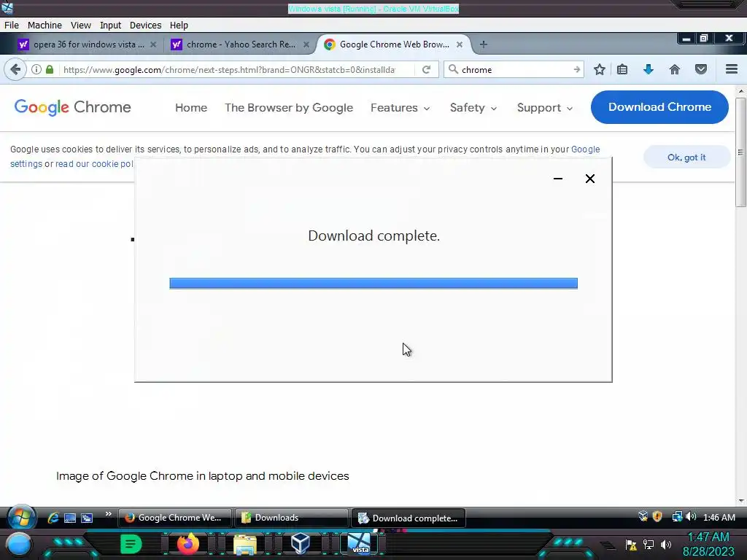
Task: Open the Pocket icon in toolbar
Action: pos(701,69)
